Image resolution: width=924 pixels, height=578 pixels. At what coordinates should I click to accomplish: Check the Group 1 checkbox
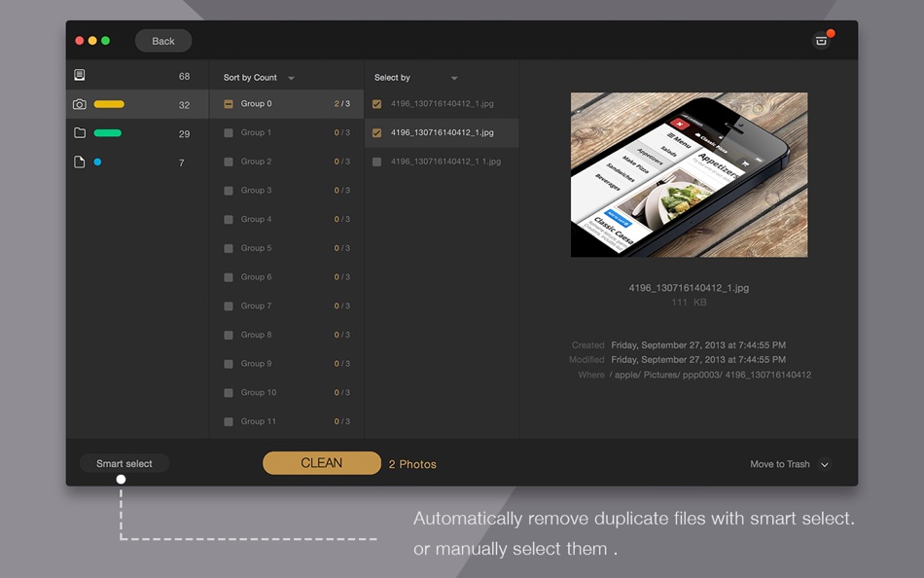pos(228,132)
